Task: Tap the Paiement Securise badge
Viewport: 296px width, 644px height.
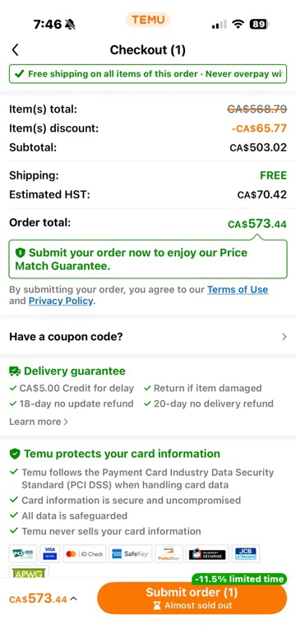Action: click(207, 553)
